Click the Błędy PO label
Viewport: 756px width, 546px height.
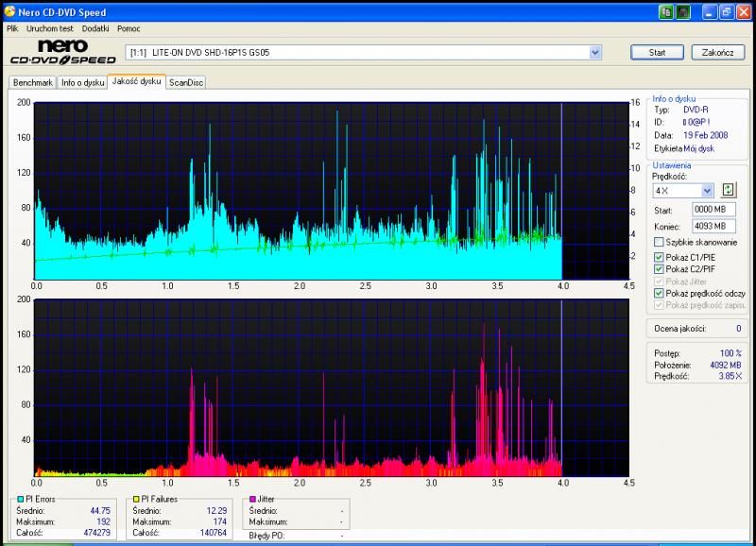[x=266, y=536]
